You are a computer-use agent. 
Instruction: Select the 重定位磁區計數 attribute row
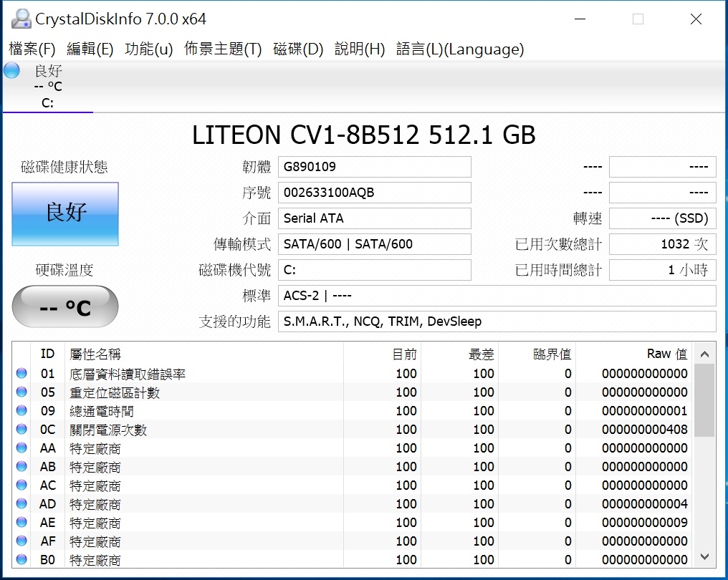(x=353, y=392)
